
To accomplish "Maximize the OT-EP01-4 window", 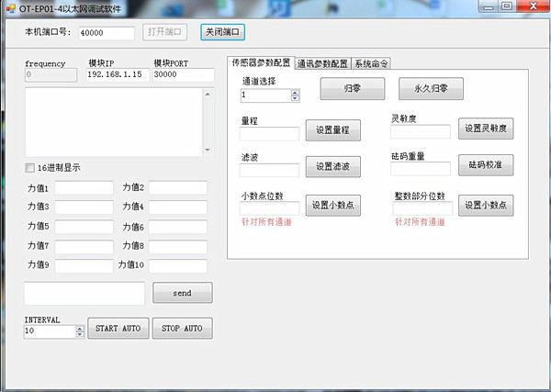I will (x=506, y=6).
